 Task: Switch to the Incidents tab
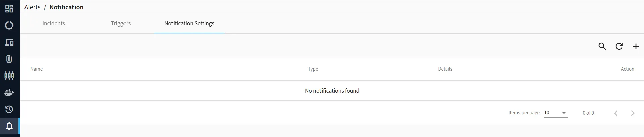(54, 23)
